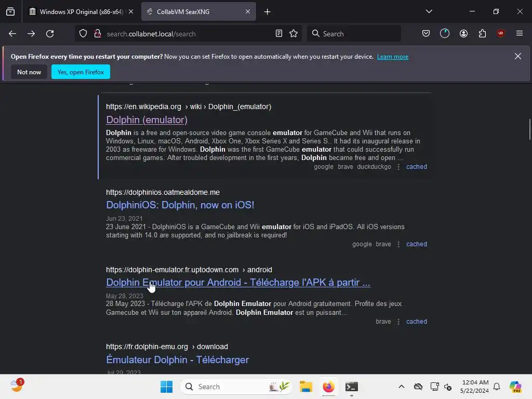Open the Save to Pocket icon
Screen dimensions: 532x399
pyautogui.click(x=426, y=34)
